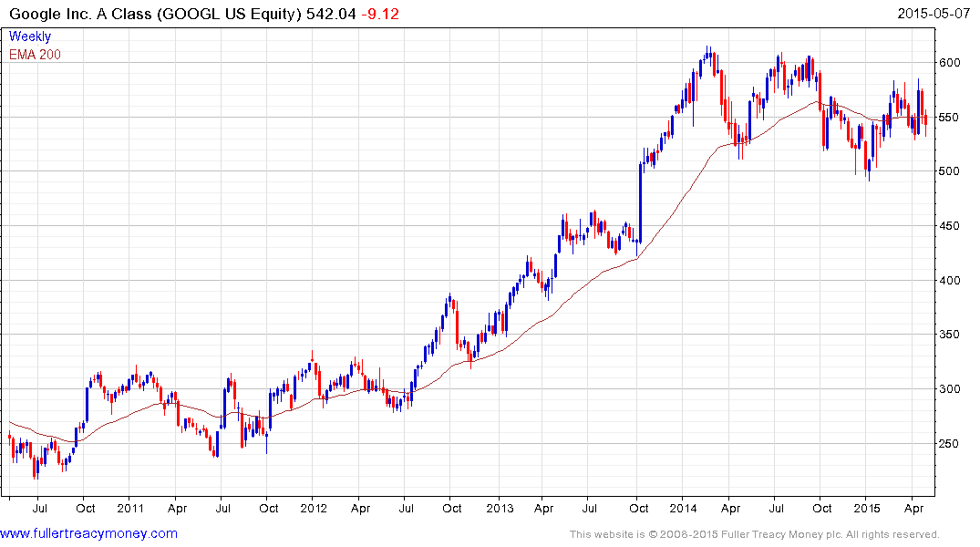Click the 2015 time axis label
This screenshot has height=547, width=980.
(867, 508)
